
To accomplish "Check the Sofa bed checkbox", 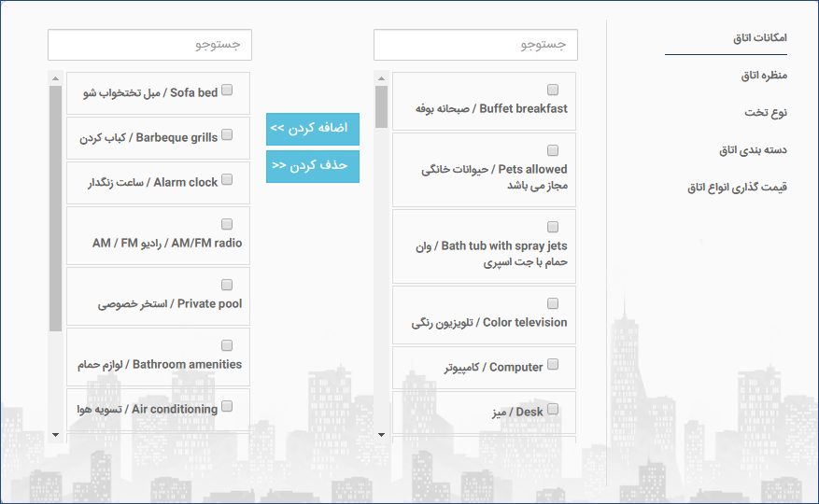I will [227, 90].
